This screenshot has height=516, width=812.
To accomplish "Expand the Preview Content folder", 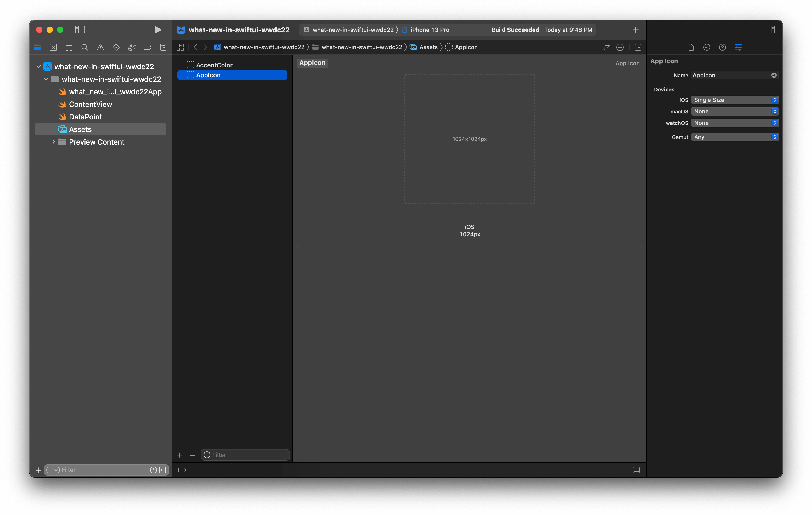I will [x=54, y=142].
